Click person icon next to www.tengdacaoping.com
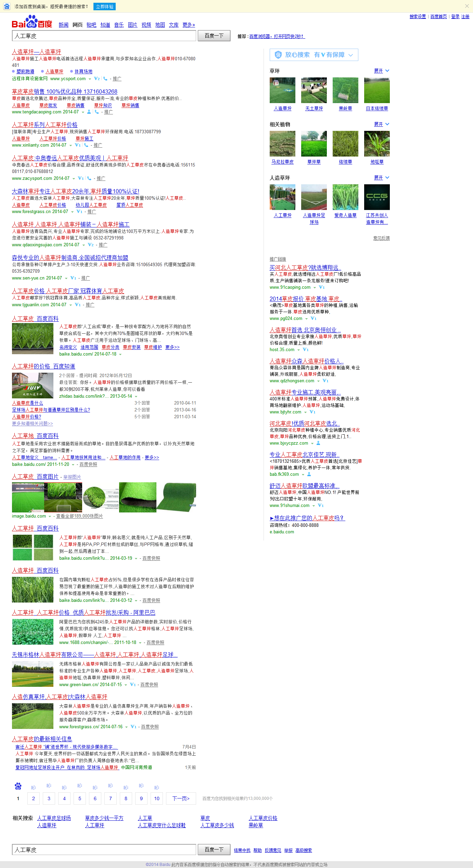The width and height of the screenshot is (473, 868). (89, 112)
